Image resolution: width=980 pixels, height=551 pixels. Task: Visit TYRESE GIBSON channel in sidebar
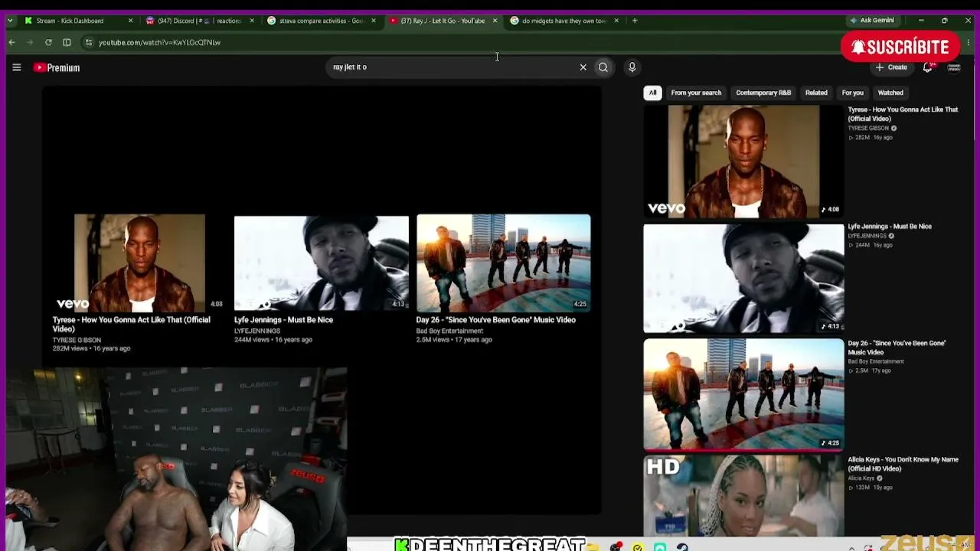(868, 129)
